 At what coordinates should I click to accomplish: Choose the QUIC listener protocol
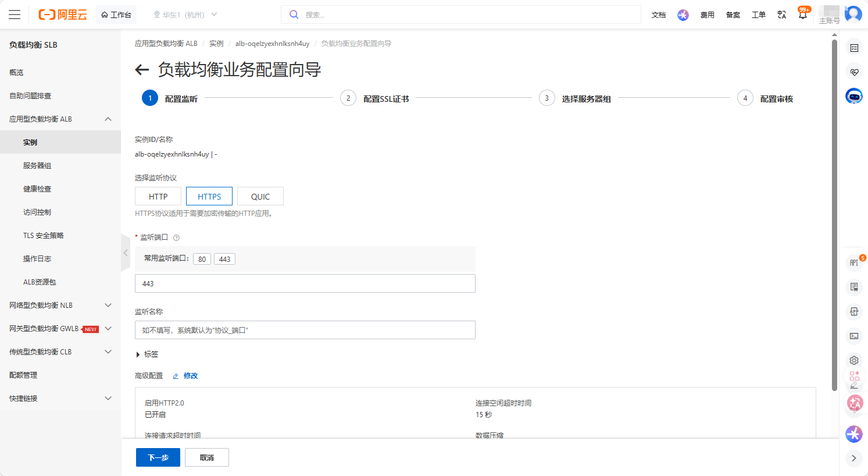(260, 197)
